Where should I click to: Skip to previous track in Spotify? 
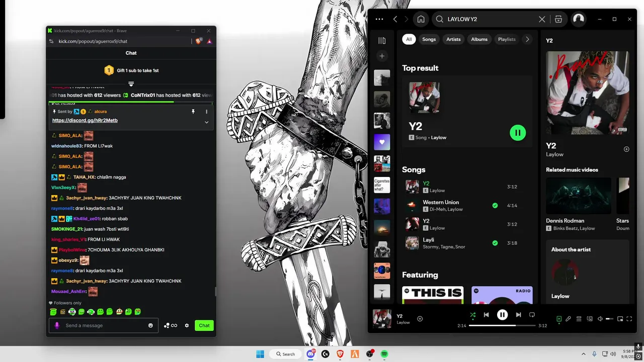pos(487,315)
